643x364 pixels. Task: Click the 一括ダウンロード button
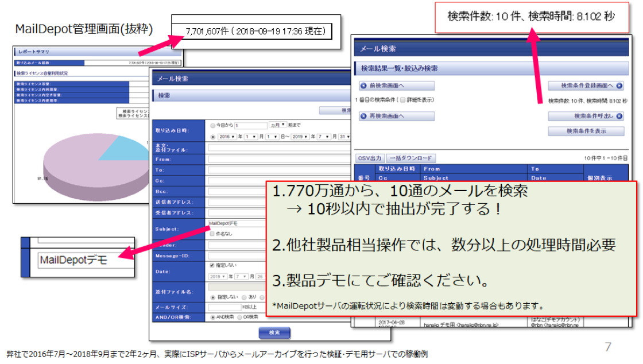[x=411, y=158]
